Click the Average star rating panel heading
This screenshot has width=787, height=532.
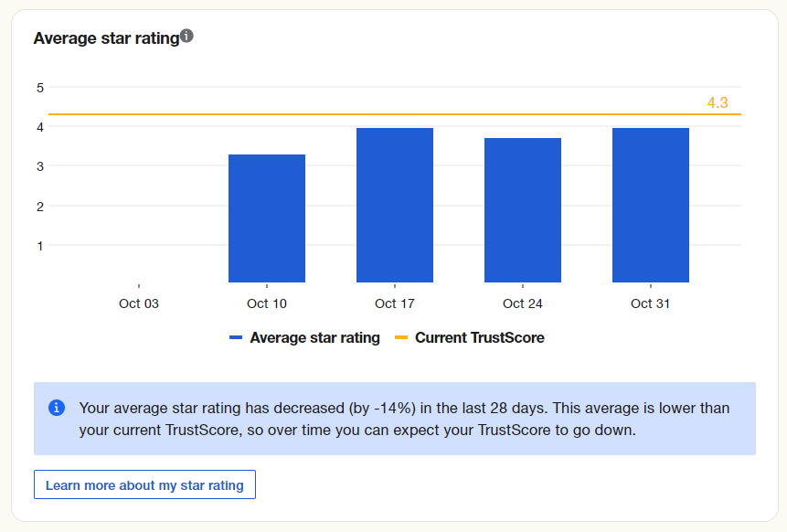[104, 37]
